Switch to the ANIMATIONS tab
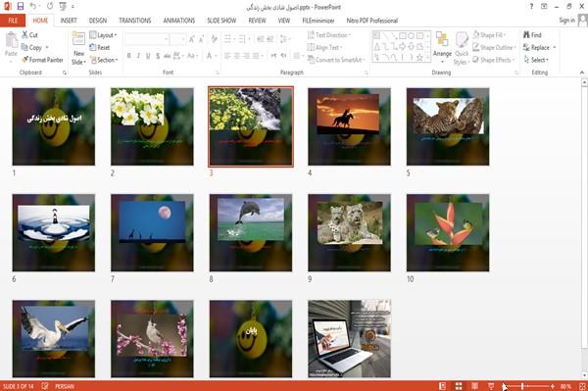 (x=179, y=21)
